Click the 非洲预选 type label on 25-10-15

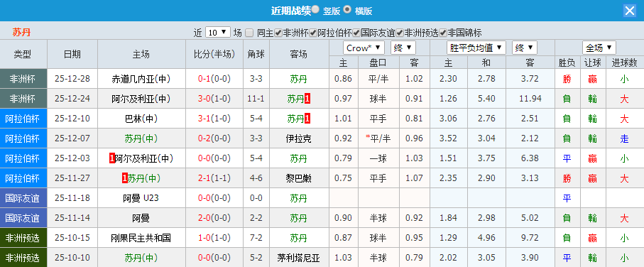[23, 238]
